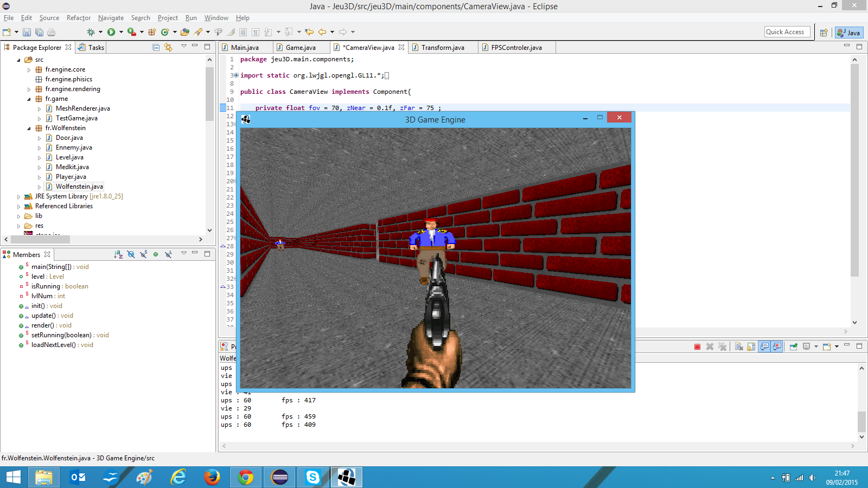Toggle Hide Fields in the Members view
868x488 pixels.
click(x=131, y=254)
